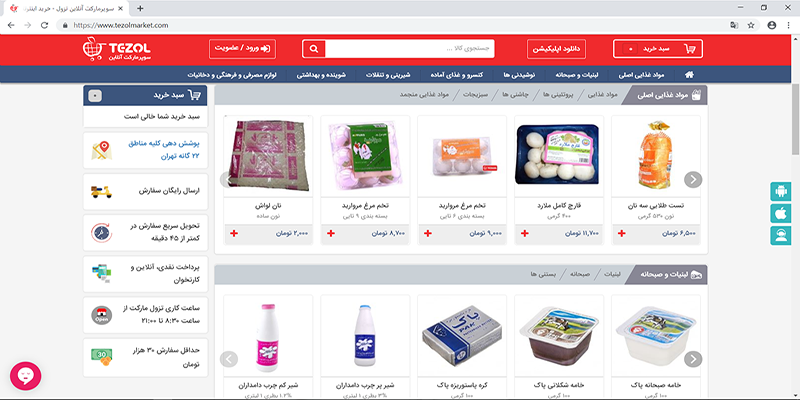
Task: Open نوشیدنی ها navigation menu
Action: click(x=518, y=74)
